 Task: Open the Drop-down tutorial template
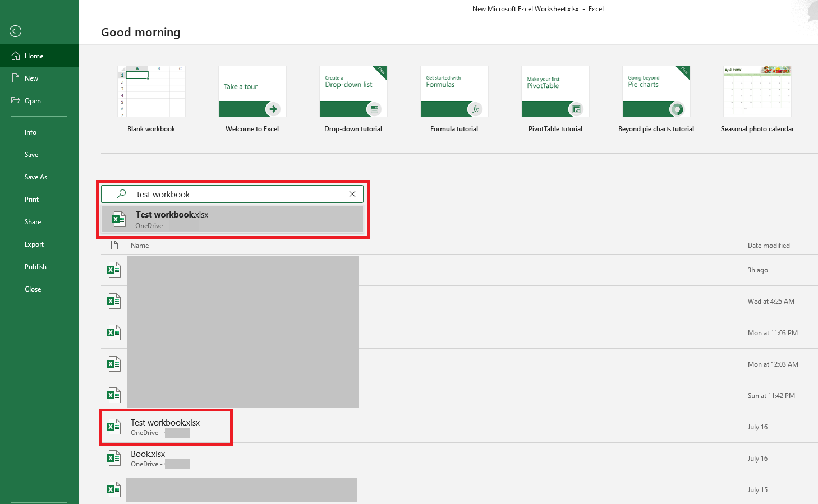pos(353,91)
